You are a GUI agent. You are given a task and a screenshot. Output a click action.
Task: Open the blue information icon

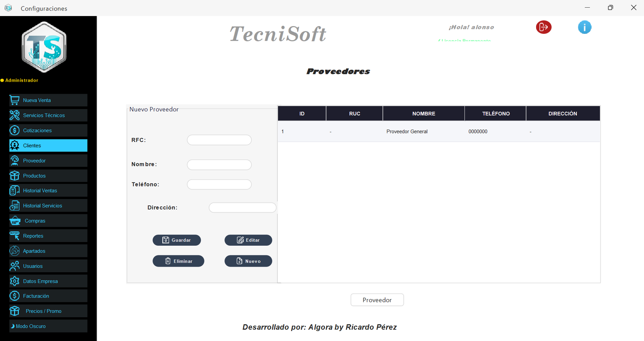585,27
